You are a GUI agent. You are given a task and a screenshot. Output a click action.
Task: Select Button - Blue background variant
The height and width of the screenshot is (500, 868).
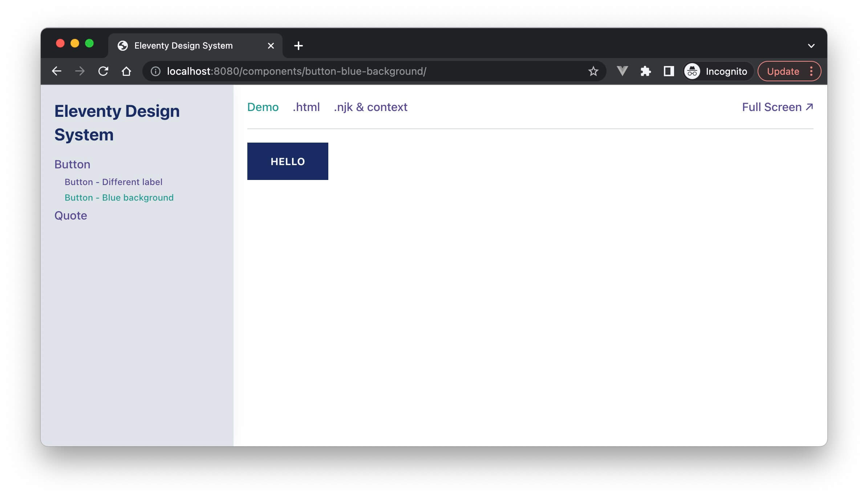119,197
